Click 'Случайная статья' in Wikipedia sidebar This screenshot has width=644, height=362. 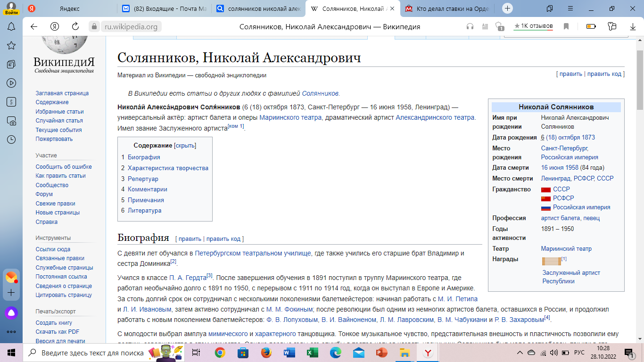[59, 121]
